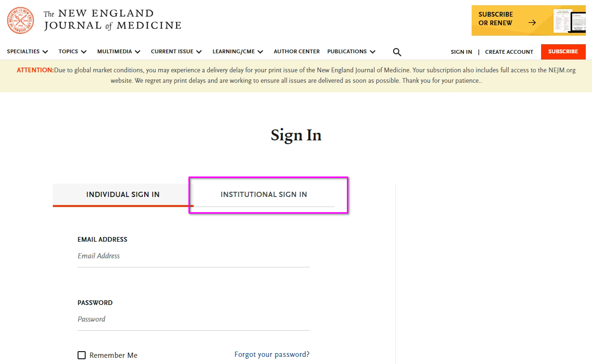The height and width of the screenshot is (364, 592).
Task: Expand the Current Issue chevron
Action: 199,52
